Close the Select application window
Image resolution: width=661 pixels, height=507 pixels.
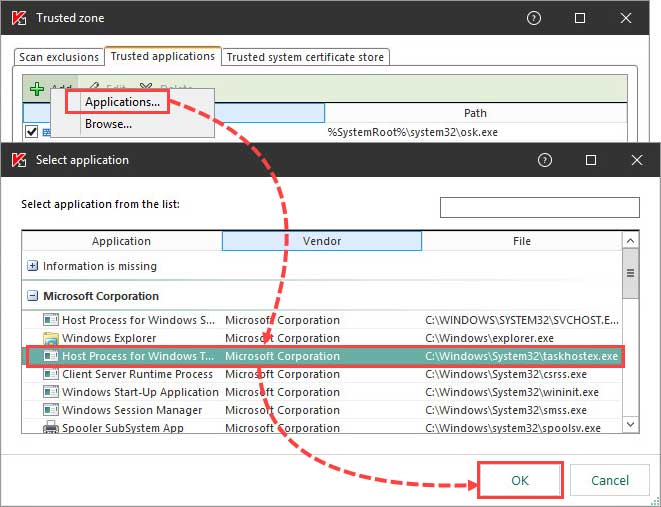(x=637, y=160)
